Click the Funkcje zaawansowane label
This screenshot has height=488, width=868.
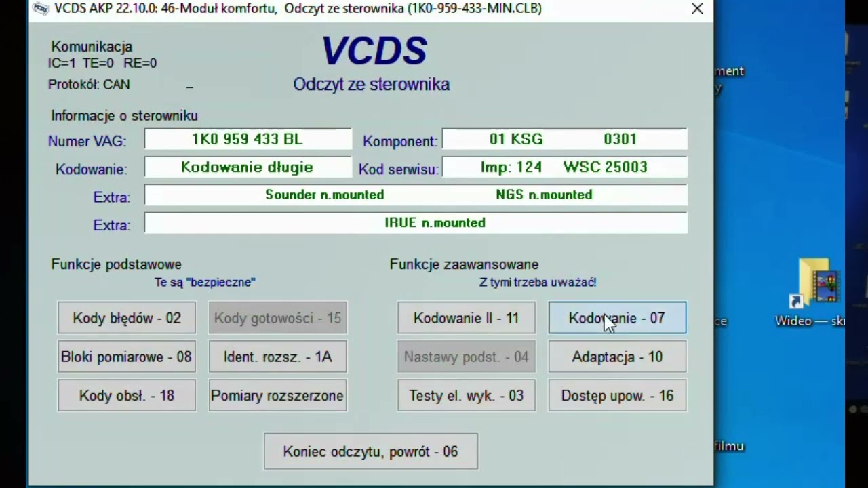464,264
